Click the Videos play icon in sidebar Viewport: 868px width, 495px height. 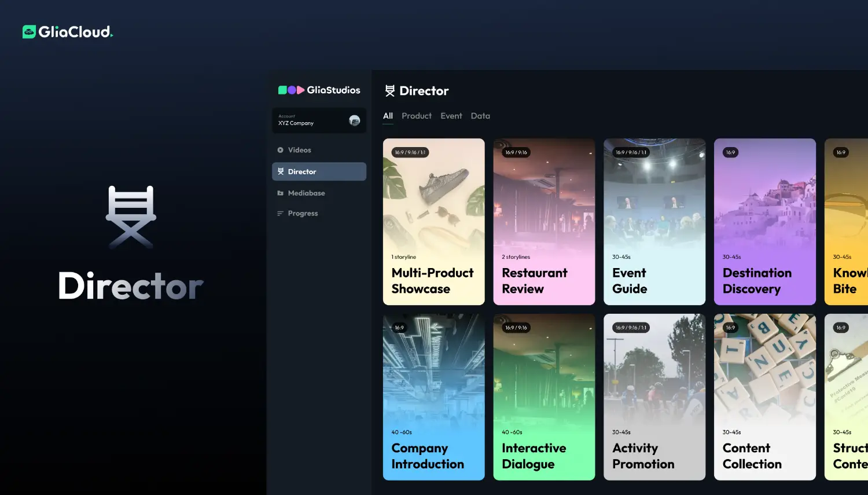281,150
